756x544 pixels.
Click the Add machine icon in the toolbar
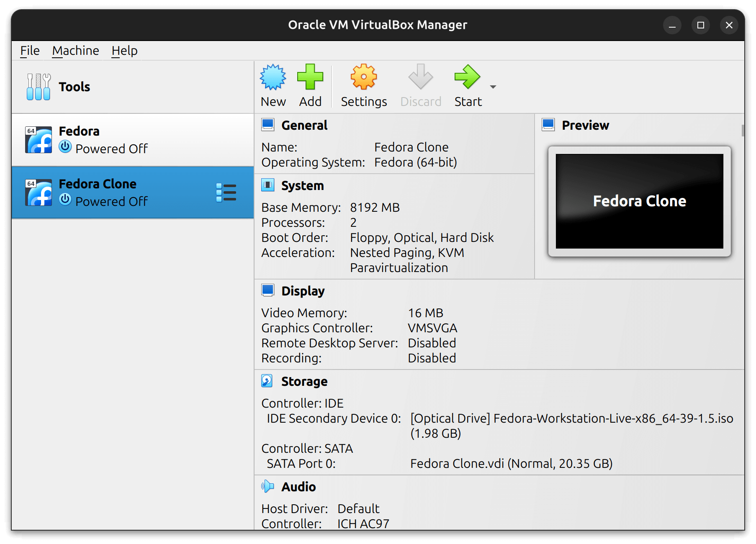(x=310, y=77)
